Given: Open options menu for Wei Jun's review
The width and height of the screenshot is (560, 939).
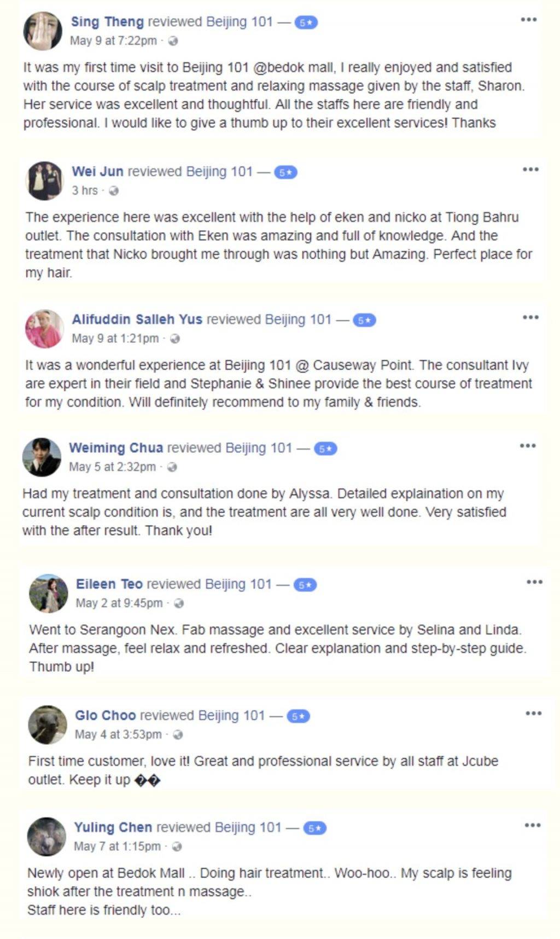Looking at the screenshot, I should [530, 170].
